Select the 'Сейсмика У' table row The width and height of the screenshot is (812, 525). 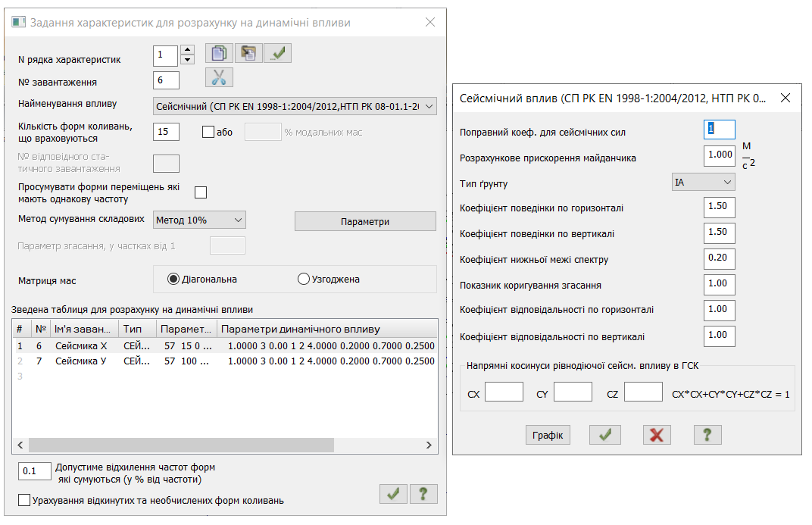pos(80,361)
